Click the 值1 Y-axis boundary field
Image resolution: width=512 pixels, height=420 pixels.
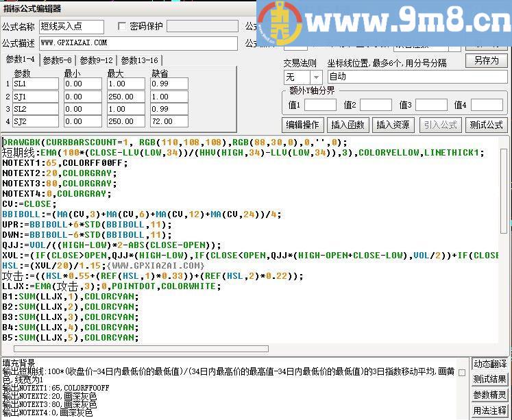click(320, 105)
